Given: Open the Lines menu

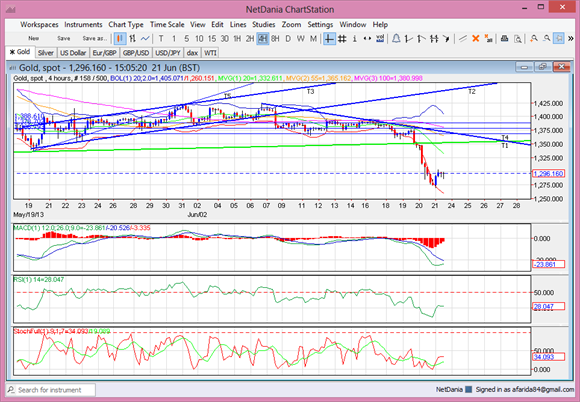Looking at the screenshot, I should pos(238,24).
